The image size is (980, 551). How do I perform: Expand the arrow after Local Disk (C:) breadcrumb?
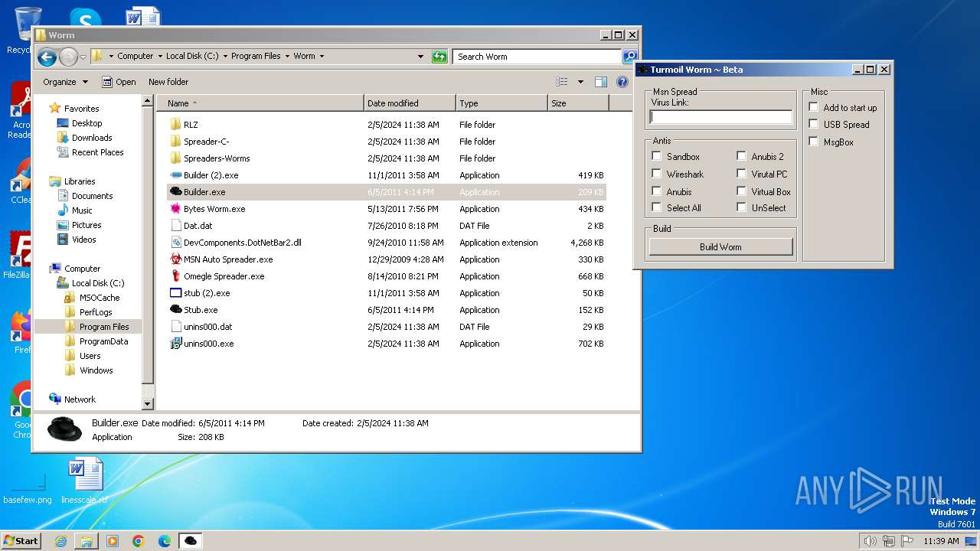point(225,57)
